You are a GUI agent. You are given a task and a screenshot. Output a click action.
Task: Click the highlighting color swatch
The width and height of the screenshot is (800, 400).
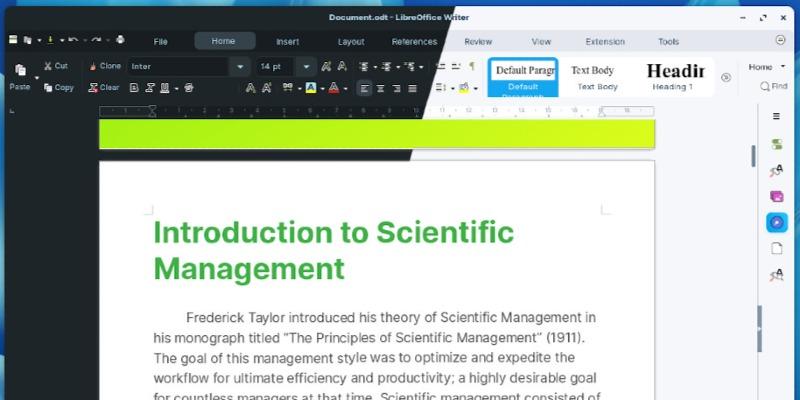click(311, 88)
